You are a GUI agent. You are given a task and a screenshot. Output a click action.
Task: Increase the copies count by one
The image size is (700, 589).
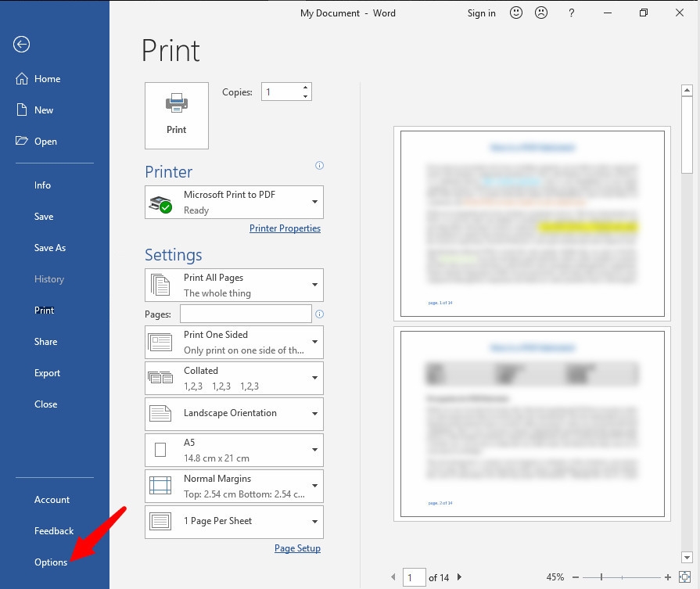[x=305, y=88]
